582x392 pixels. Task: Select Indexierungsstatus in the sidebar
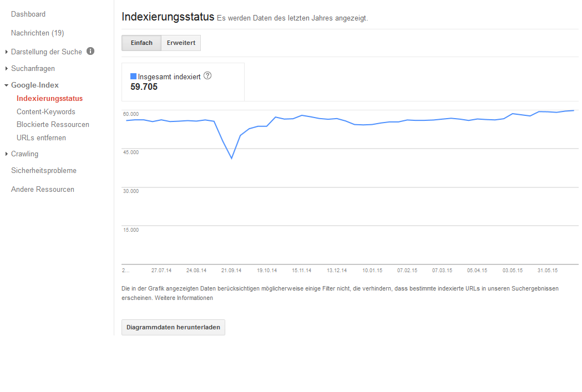click(50, 99)
